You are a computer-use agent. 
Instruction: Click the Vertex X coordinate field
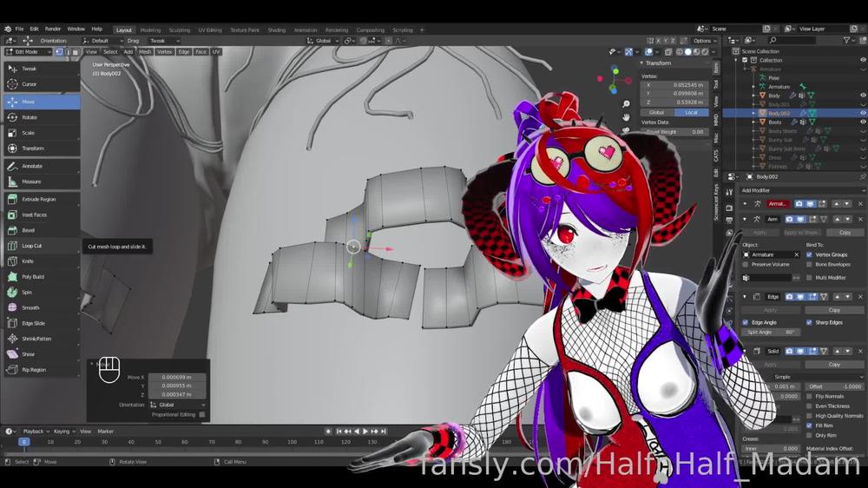pos(674,85)
